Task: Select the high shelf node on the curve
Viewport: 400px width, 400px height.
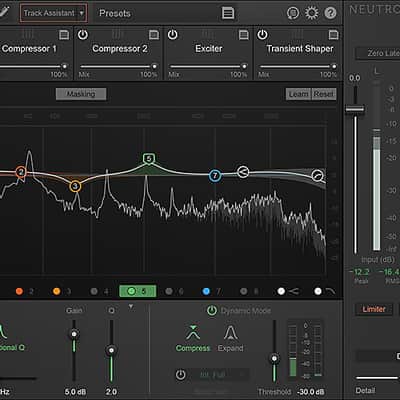Action: 243,172
